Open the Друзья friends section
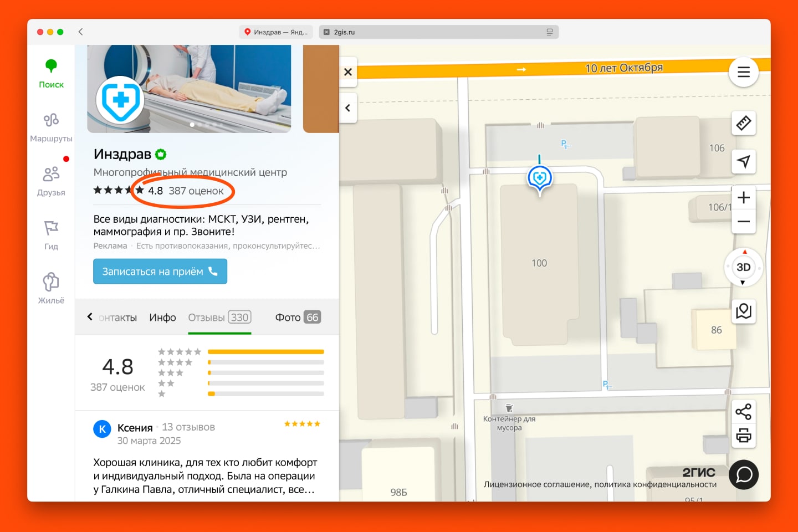This screenshot has height=532, width=798. tap(51, 181)
